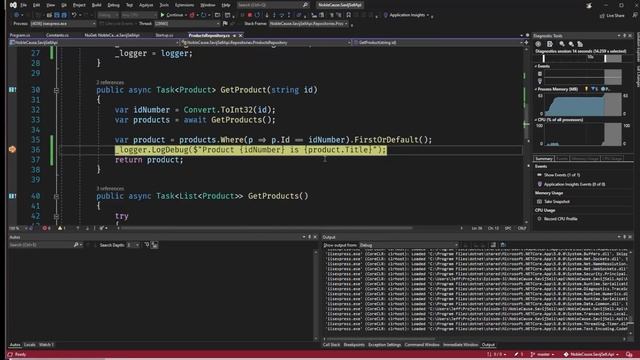
Task: Click the Take Snapshot link
Action: (557, 202)
